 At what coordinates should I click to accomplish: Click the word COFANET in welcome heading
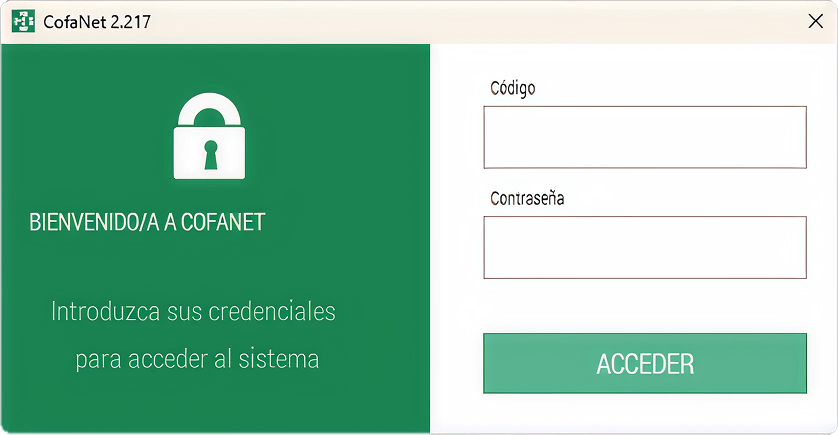tap(223, 222)
